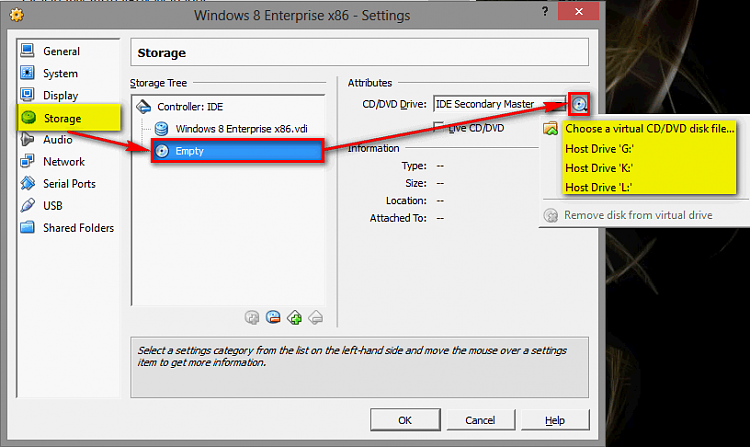The height and width of the screenshot is (447, 750).
Task: Click the Size: information label
Action: click(x=416, y=183)
